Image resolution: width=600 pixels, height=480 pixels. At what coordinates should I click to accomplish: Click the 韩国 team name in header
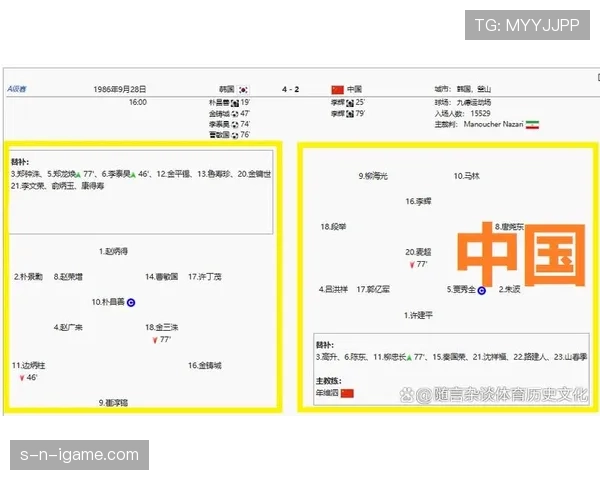227,89
